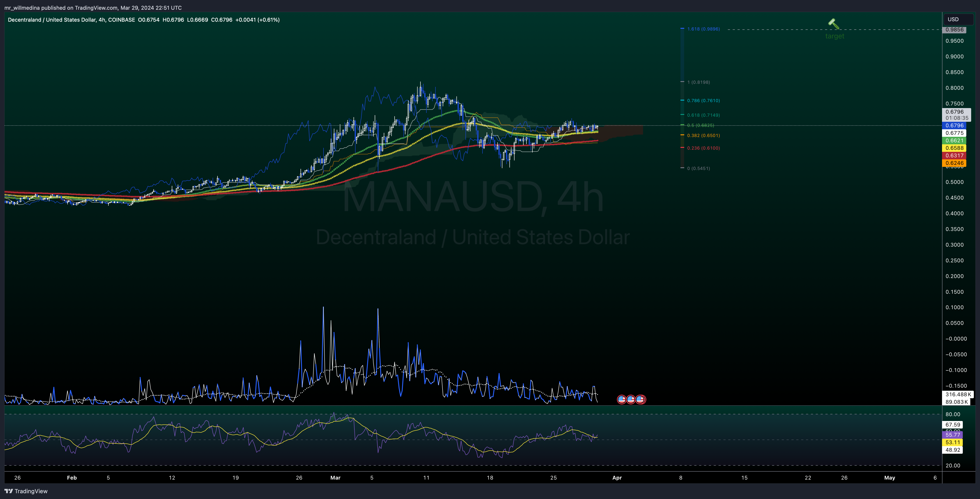980x499 pixels.
Task: Click the 15 date label on time axis
Action: 744,478
